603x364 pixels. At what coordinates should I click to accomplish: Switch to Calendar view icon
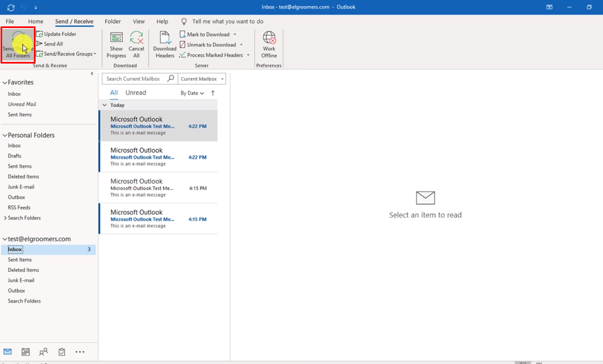[25, 352]
